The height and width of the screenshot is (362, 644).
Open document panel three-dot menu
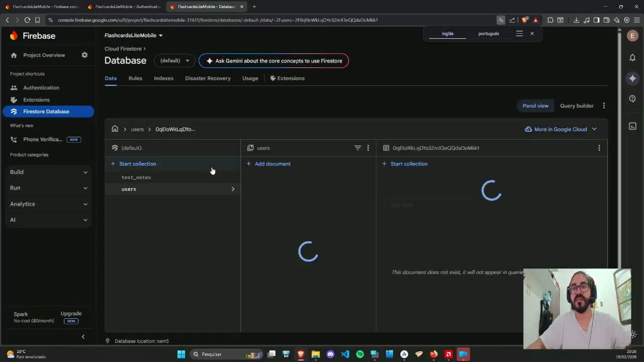coord(599,148)
